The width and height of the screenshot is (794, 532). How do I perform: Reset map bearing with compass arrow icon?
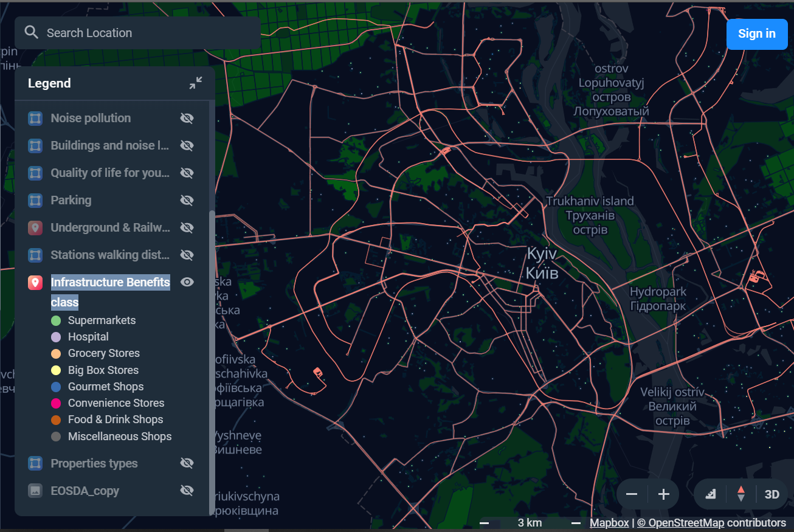point(741,494)
